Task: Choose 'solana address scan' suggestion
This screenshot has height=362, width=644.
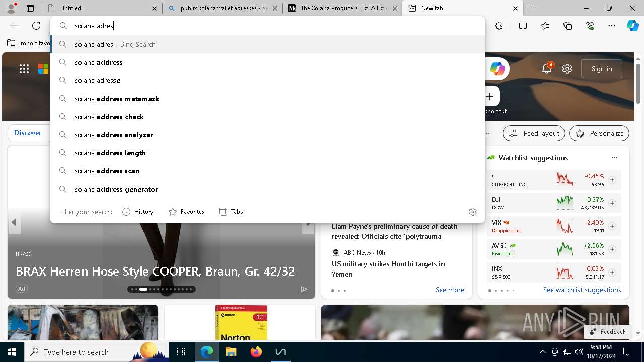Action: (267, 171)
